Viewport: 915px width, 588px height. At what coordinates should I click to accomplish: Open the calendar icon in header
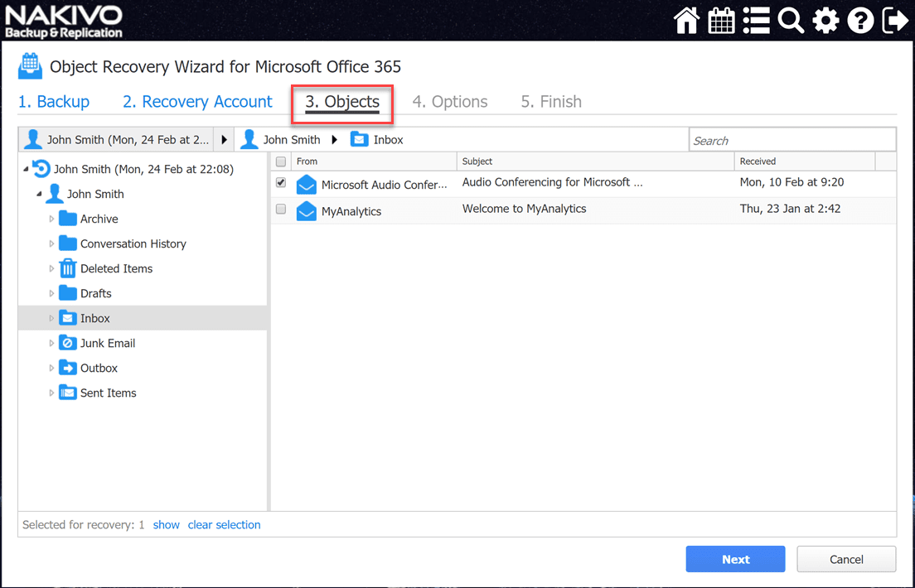tap(721, 21)
